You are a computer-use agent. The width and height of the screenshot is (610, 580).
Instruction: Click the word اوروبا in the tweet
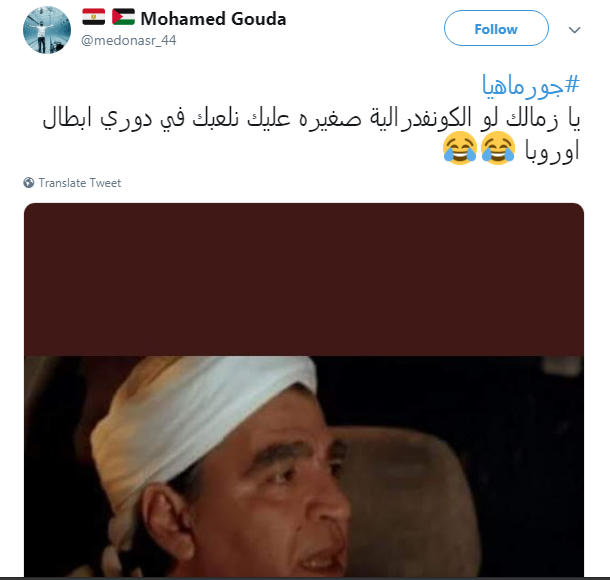[552, 150]
